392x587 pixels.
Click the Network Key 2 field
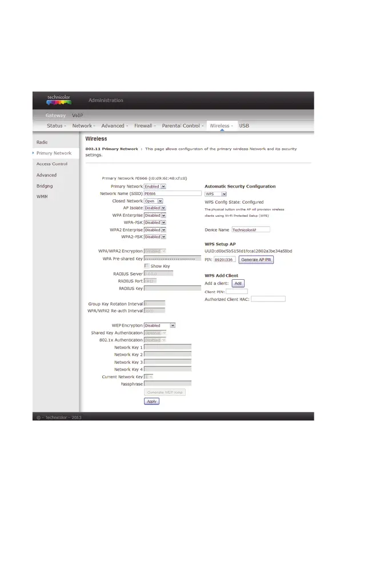(167, 355)
